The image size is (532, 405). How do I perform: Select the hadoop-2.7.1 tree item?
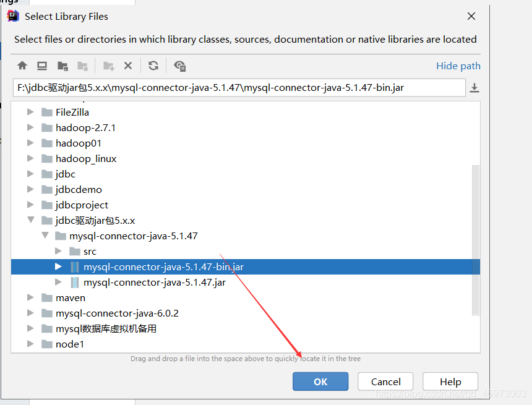[85, 128]
